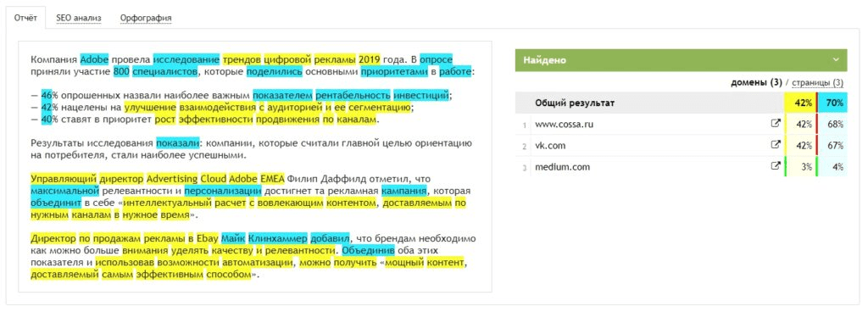Click the highlighted word Adobe in first sentence

click(94, 59)
